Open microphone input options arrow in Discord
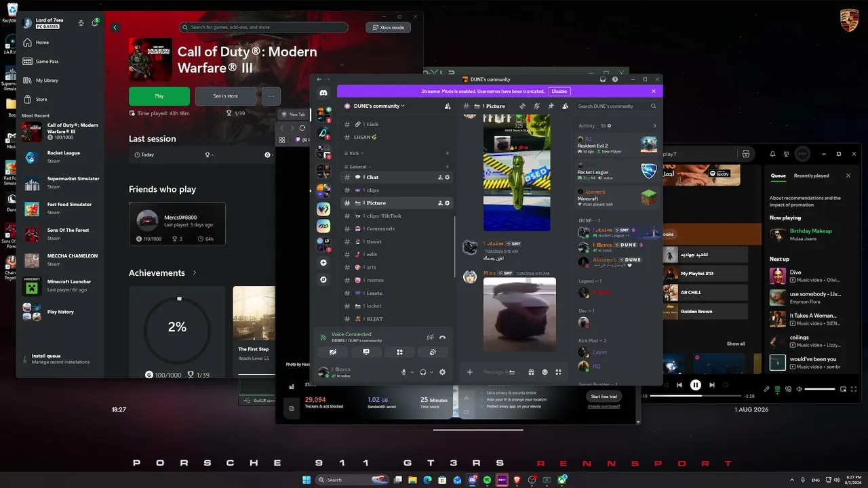Image resolution: width=868 pixels, height=488 pixels. tap(412, 372)
